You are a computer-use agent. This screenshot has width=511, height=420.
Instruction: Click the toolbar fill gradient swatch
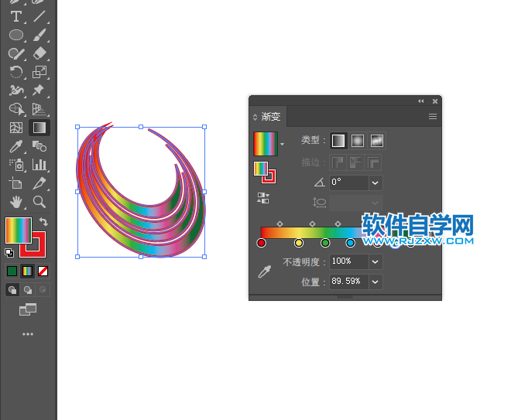pyautogui.click(x=19, y=230)
